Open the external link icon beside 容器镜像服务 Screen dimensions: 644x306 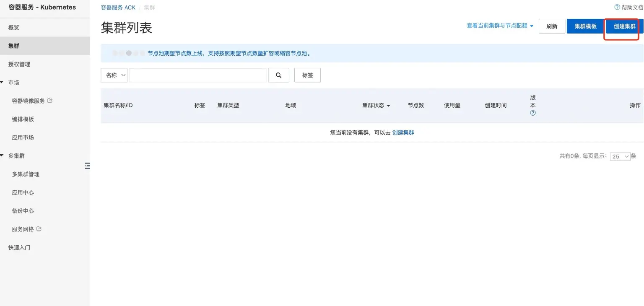coord(49,100)
